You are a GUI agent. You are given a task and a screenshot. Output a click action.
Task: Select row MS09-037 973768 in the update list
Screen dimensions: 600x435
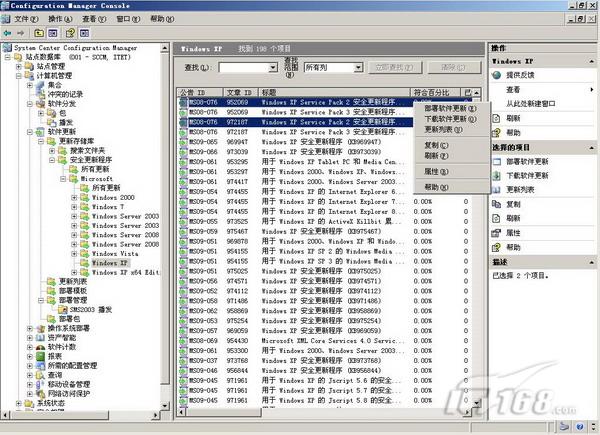click(x=325, y=361)
